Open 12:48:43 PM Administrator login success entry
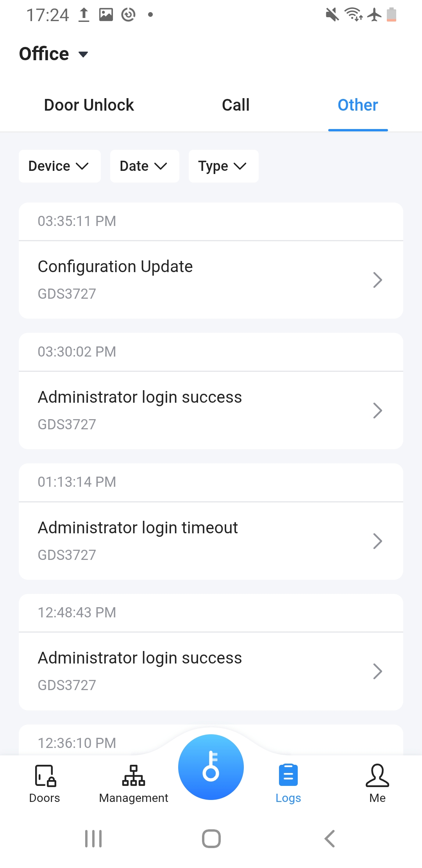The height and width of the screenshot is (868, 422). [x=211, y=671]
